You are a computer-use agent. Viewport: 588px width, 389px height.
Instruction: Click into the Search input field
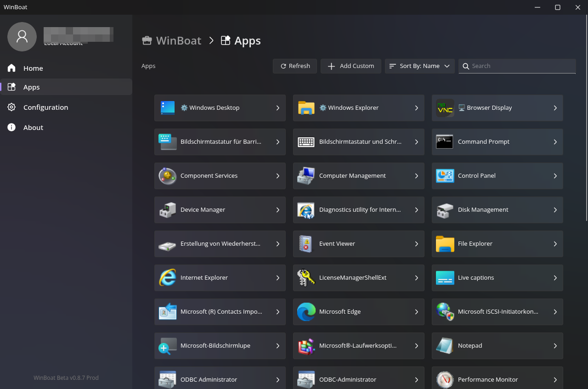[x=521, y=66]
